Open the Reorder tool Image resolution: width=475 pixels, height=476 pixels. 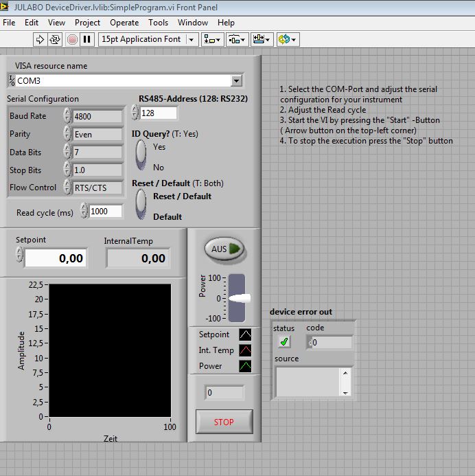point(287,39)
